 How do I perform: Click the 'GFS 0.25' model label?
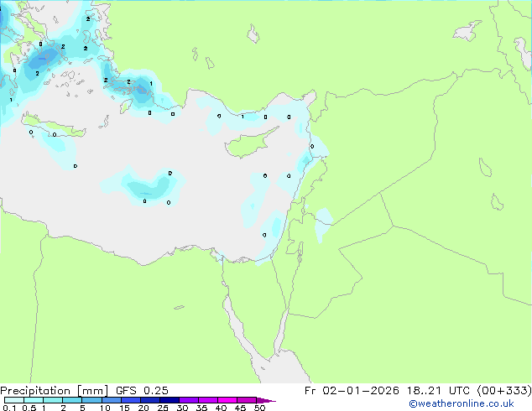pyautogui.click(x=142, y=391)
